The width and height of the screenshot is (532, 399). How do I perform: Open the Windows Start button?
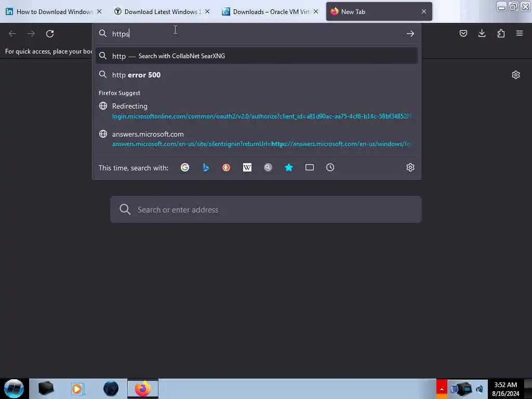click(x=14, y=389)
